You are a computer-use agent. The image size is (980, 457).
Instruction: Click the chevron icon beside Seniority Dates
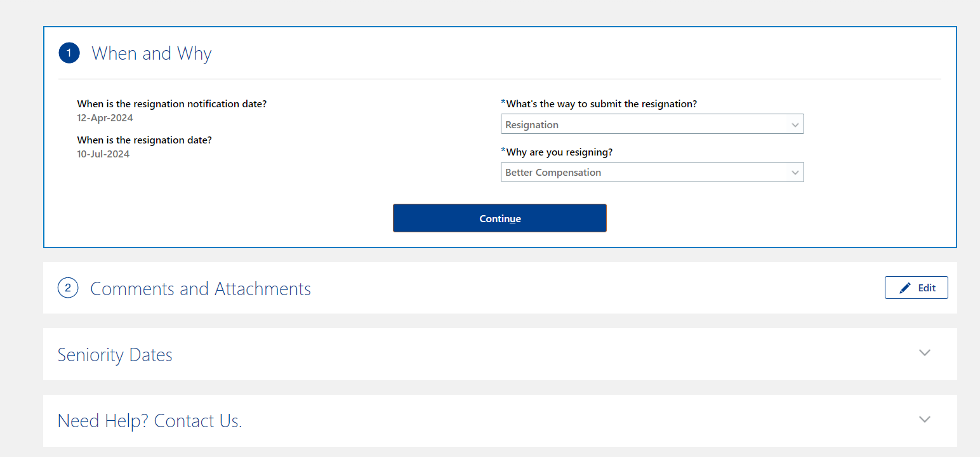pos(925,353)
